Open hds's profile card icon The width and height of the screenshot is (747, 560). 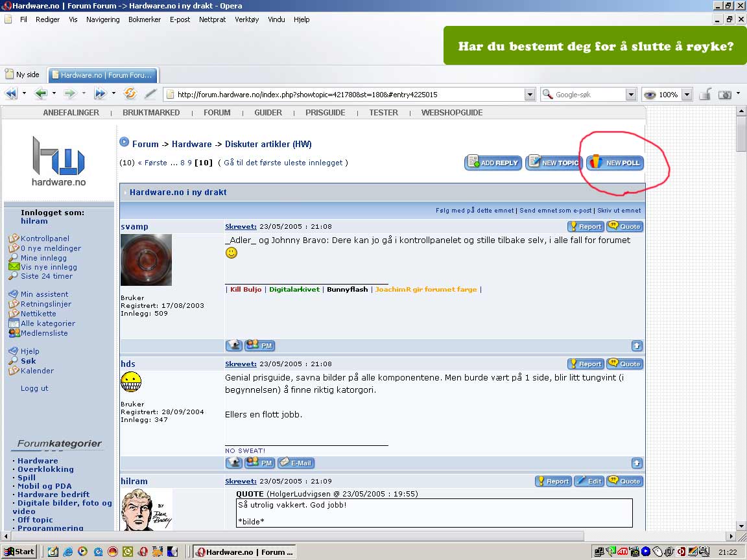tap(233, 462)
